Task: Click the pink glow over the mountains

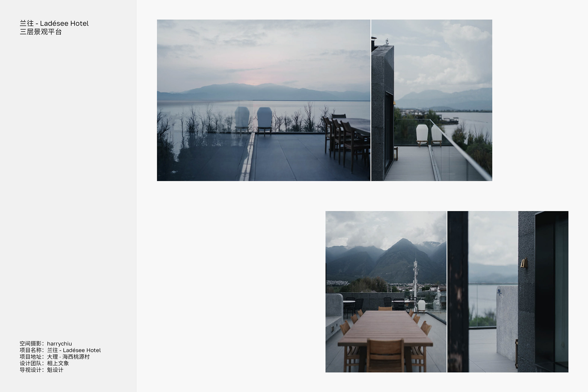Action: 254,80
